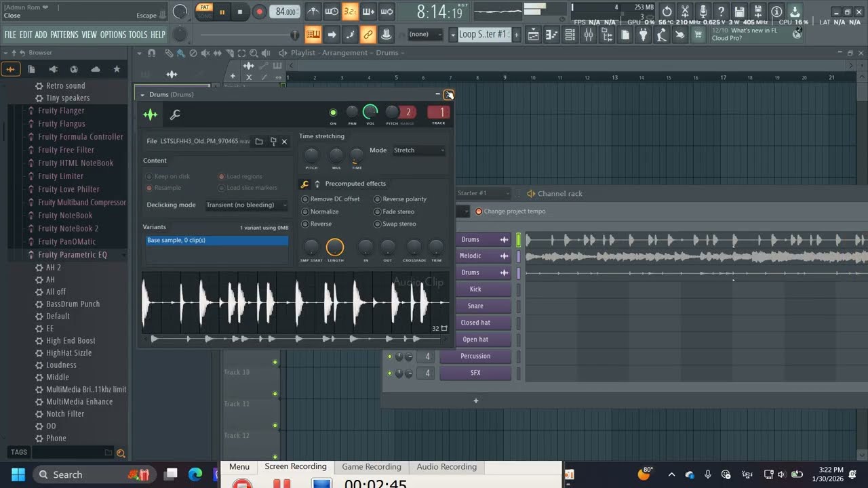Click the undo history icon

pos(667,12)
